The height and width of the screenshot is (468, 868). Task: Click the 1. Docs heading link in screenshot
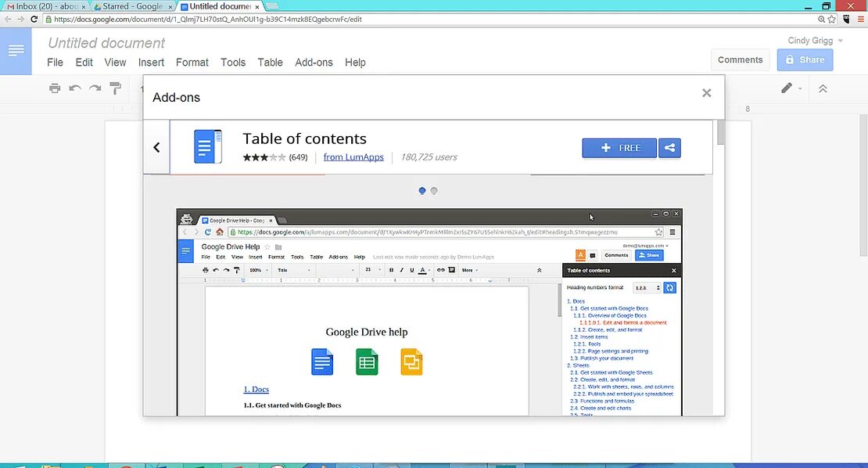point(256,390)
